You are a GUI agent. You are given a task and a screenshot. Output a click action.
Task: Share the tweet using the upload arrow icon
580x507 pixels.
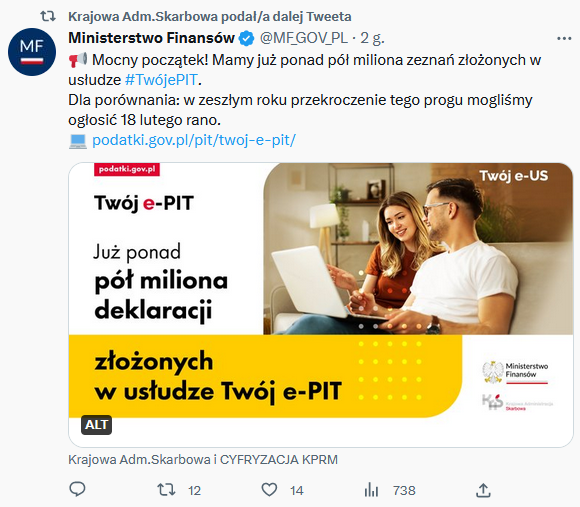click(x=483, y=490)
